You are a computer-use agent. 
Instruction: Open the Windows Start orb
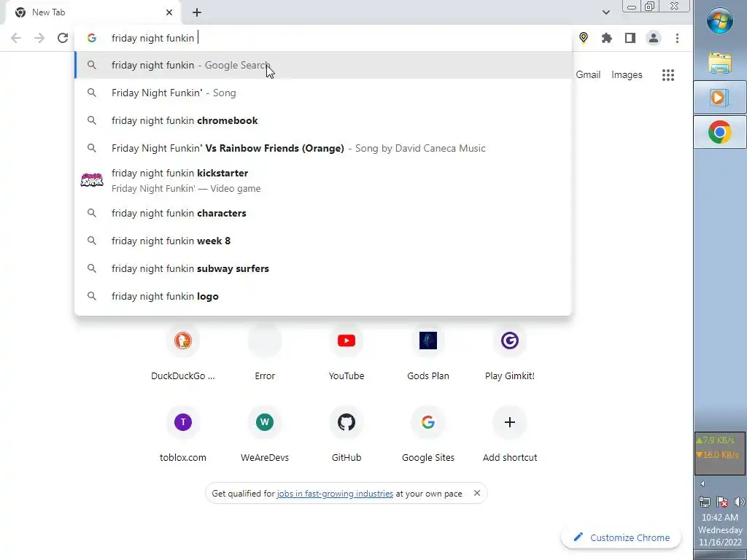[x=720, y=20]
